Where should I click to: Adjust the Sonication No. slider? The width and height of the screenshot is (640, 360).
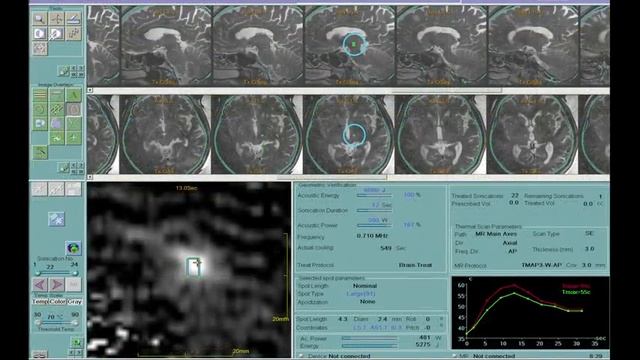click(56, 273)
